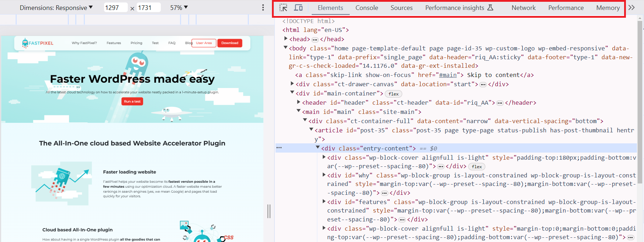Switch to the Console tab
The image size is (644, 242).
(x=367, y=7)
